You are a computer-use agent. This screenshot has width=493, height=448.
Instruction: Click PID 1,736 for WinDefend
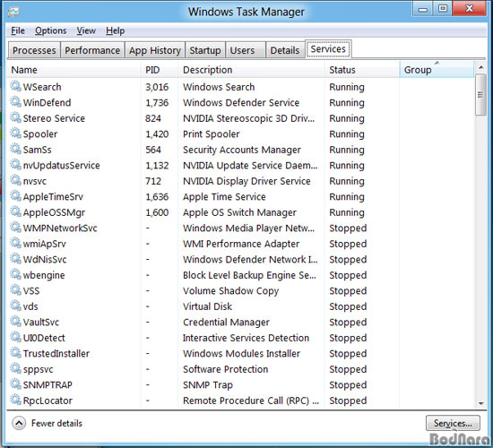click(157, 103)
